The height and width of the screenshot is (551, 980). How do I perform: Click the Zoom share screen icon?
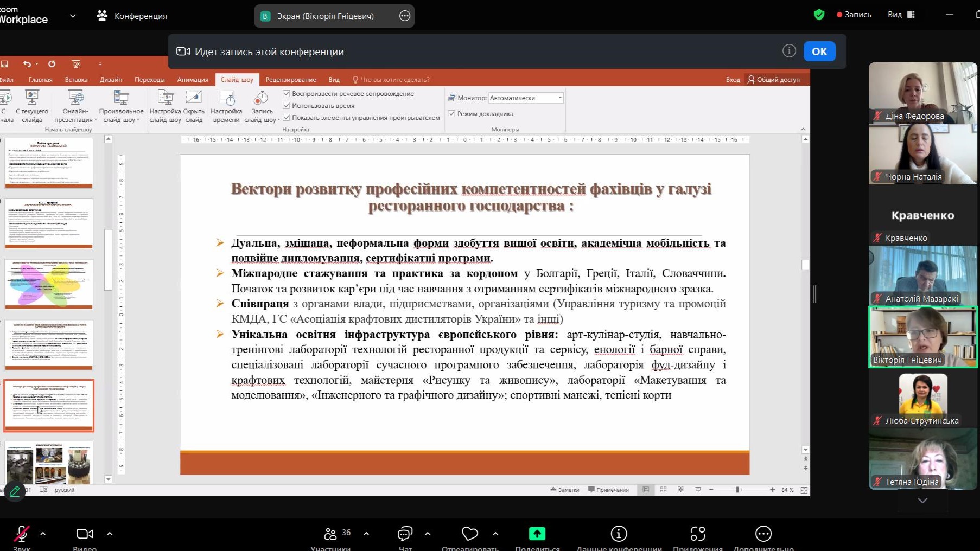(x=537, y=534)
